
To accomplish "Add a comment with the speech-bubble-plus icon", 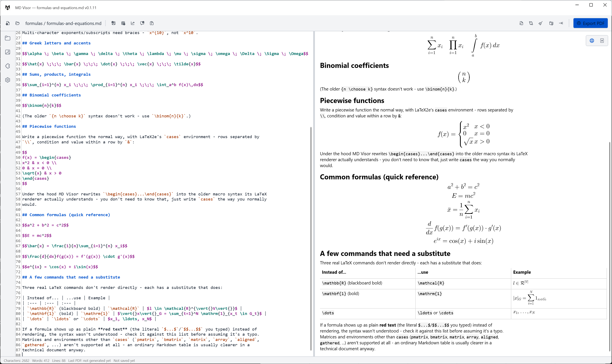I will (x=142, y=23).
